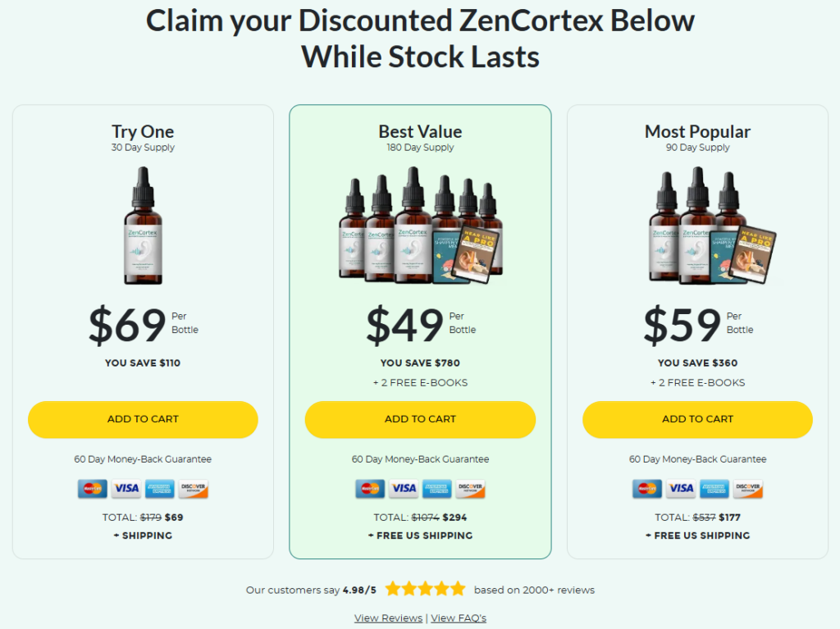
Task: Click the $49 per bottle price
Action: (405, 325)
